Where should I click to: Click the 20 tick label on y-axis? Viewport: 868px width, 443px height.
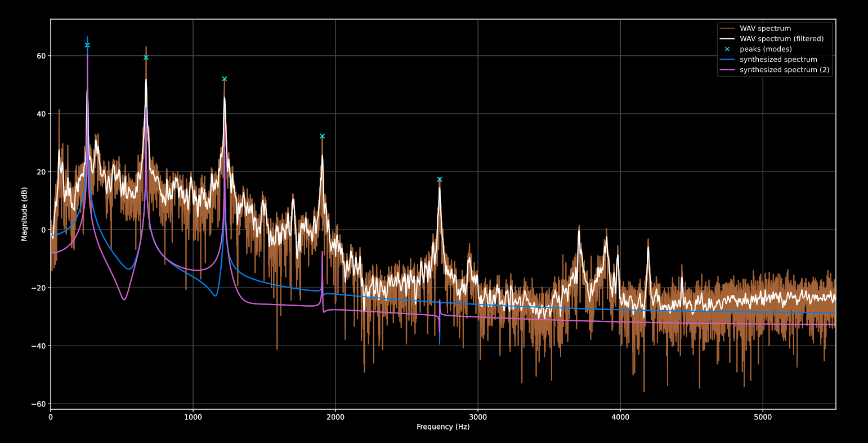click(x=41, y=172)
